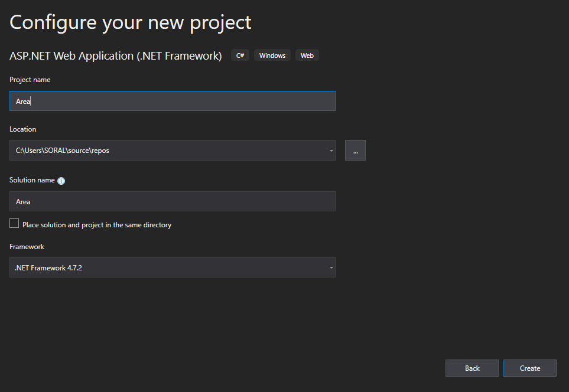This screenshot has height=392, width=569.
Task: Click the Windows tag label
Action: coord(272,55)
